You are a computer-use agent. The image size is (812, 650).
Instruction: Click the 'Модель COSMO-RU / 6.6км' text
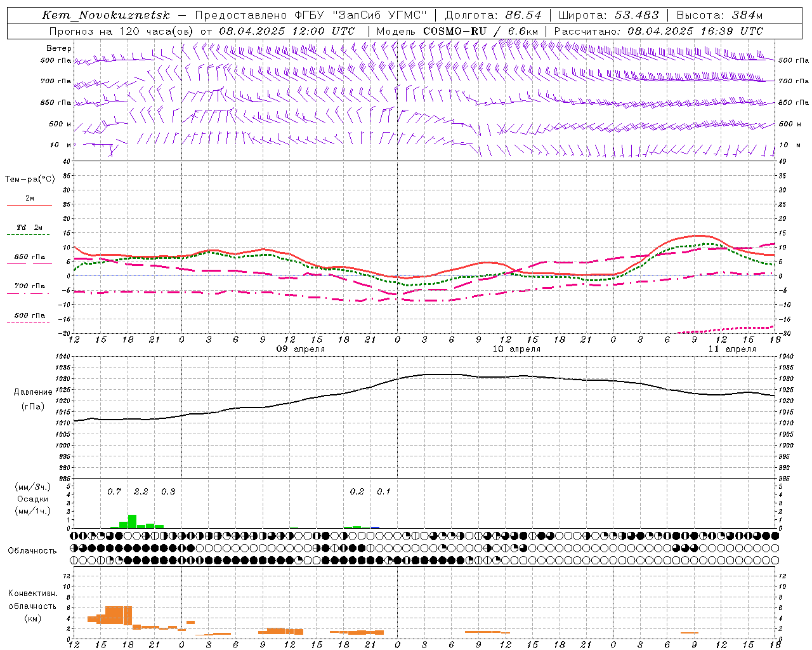(457, 31)
